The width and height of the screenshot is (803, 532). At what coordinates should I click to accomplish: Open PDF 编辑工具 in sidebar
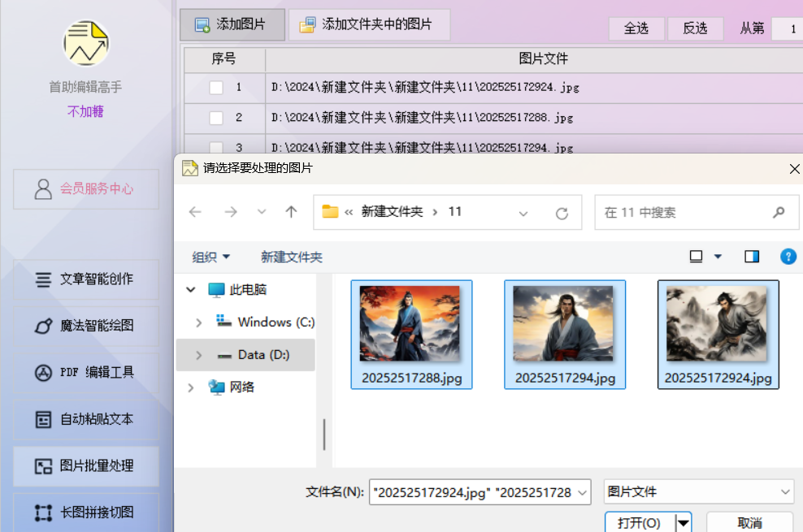click(x=86, y=372)
